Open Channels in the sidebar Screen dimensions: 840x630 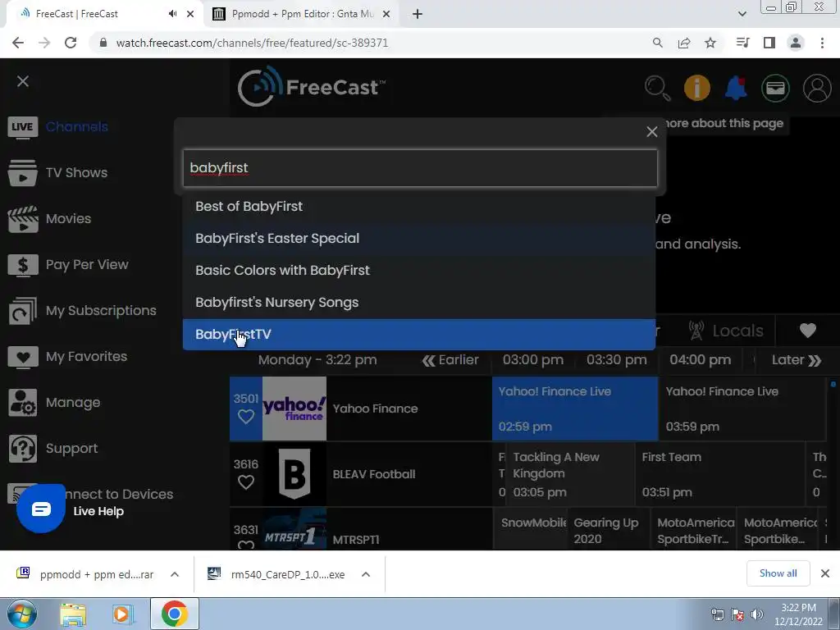coord(76,127)
